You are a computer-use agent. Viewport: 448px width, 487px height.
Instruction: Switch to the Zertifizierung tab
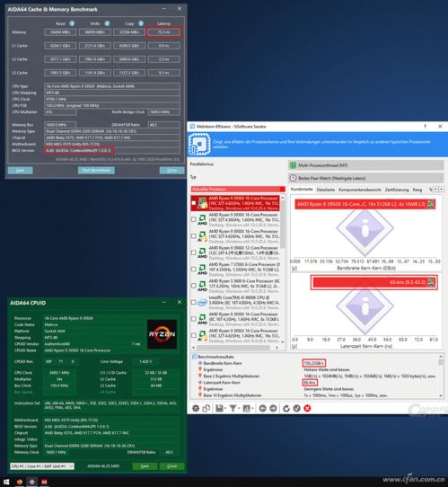(397, 190)
